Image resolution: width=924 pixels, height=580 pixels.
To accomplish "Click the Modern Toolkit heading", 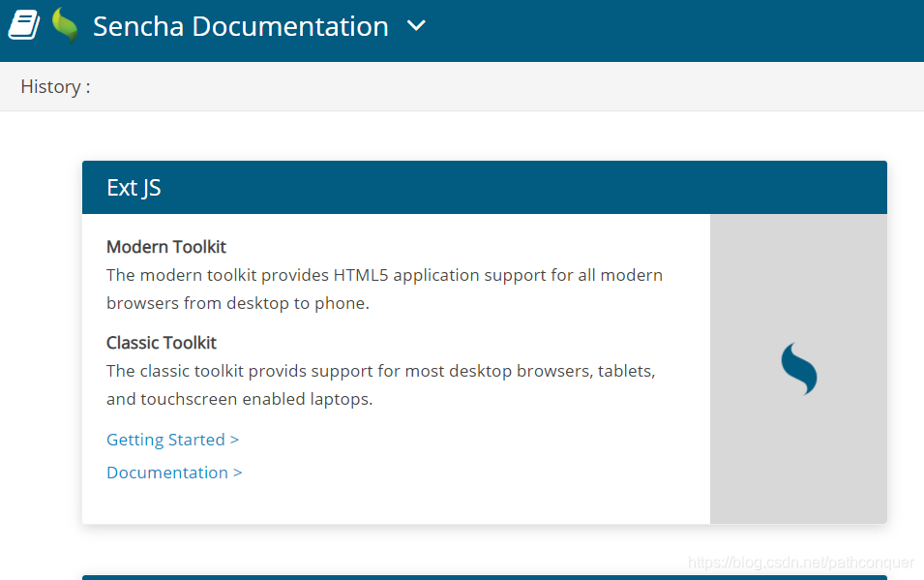I will [x=166, y=247].
